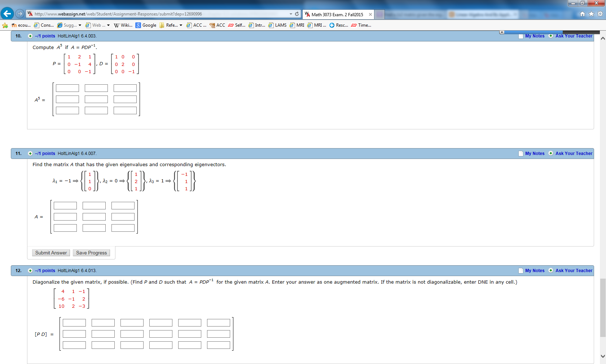
Task: Close the Math 3073 Exam tab
Action: tap(370, 14)
